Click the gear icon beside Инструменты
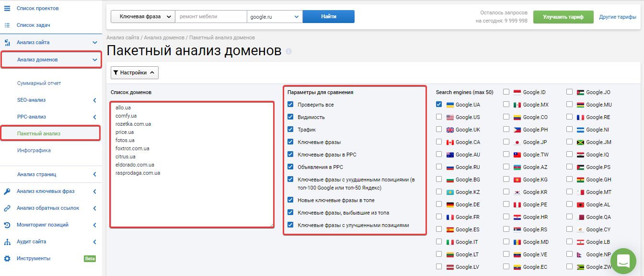This screenshot has width=644, height=276. [x=7, y=258]
